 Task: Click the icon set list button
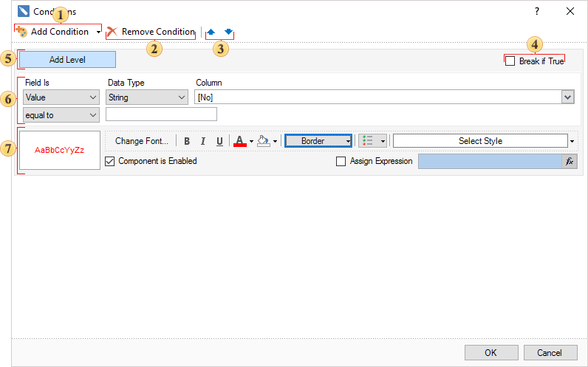(x=368, y=141)
